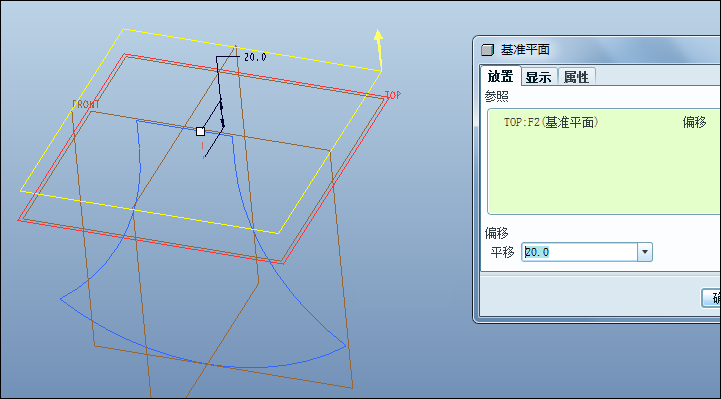Switch to the 放置 tab
Screen dimensions: 721x399
coord(500,76)
